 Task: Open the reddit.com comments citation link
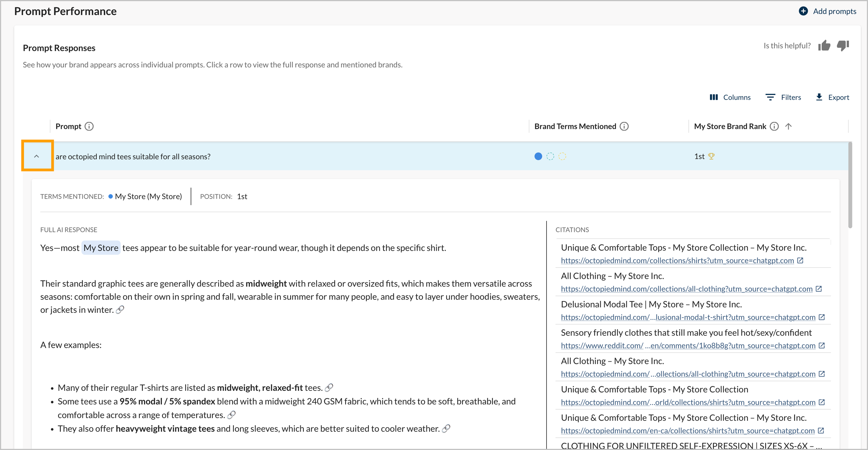[x=688, y=345]
